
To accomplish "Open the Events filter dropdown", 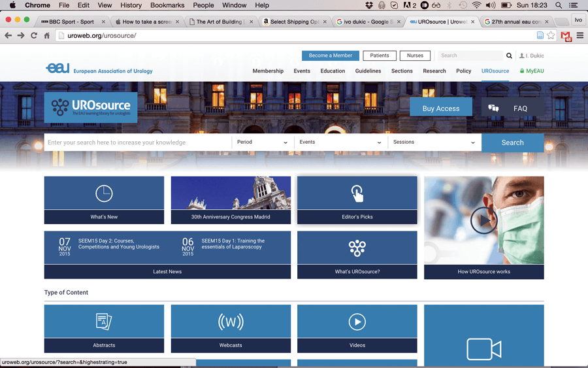I will (x=340, y=142).
